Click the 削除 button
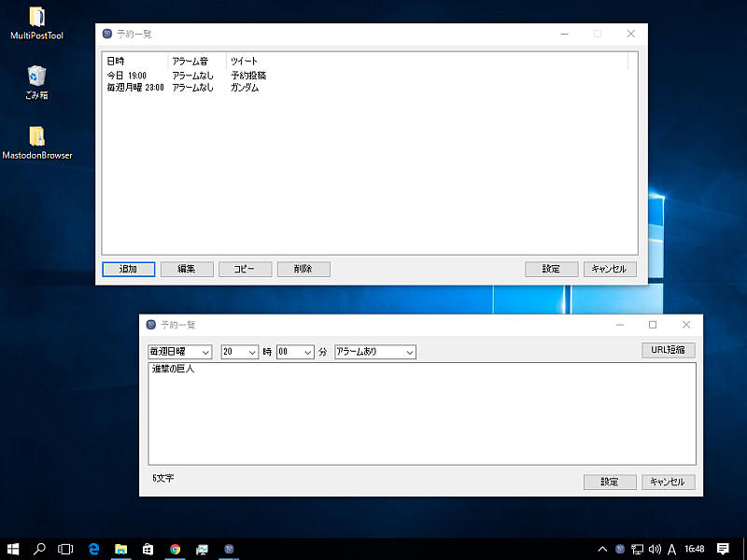 (303, 269)
